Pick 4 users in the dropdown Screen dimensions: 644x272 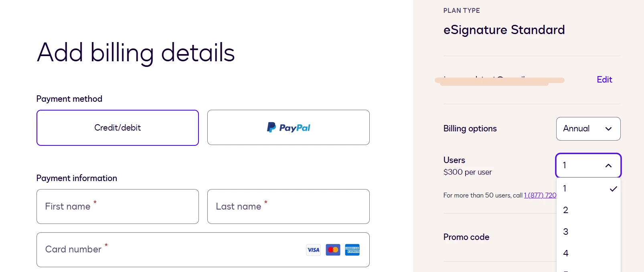(x=588, y=253)
